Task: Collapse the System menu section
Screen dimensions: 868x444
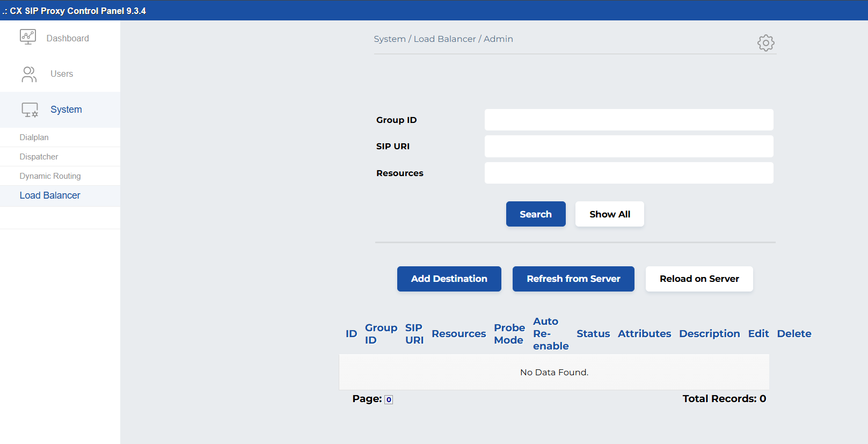Action: (x=66, y=110)
